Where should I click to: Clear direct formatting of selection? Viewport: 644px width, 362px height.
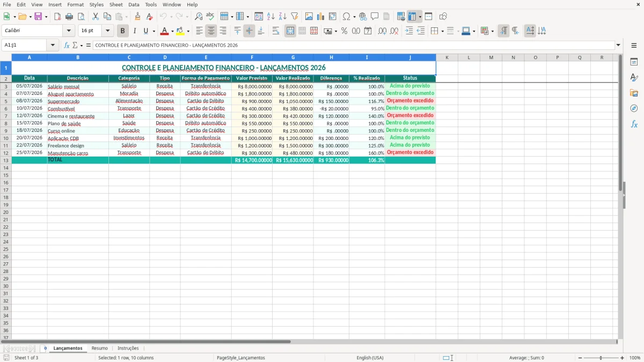coord(149,17)
